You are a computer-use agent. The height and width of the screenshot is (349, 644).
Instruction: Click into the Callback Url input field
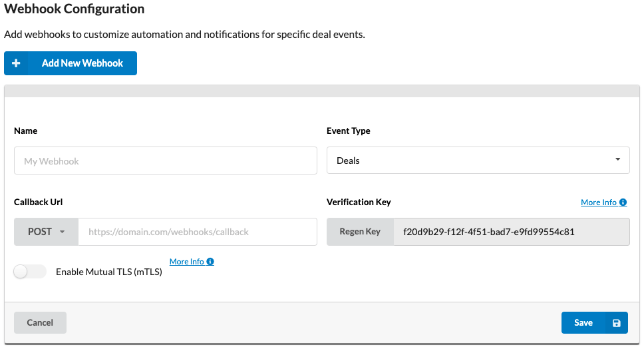coord(198,232)
